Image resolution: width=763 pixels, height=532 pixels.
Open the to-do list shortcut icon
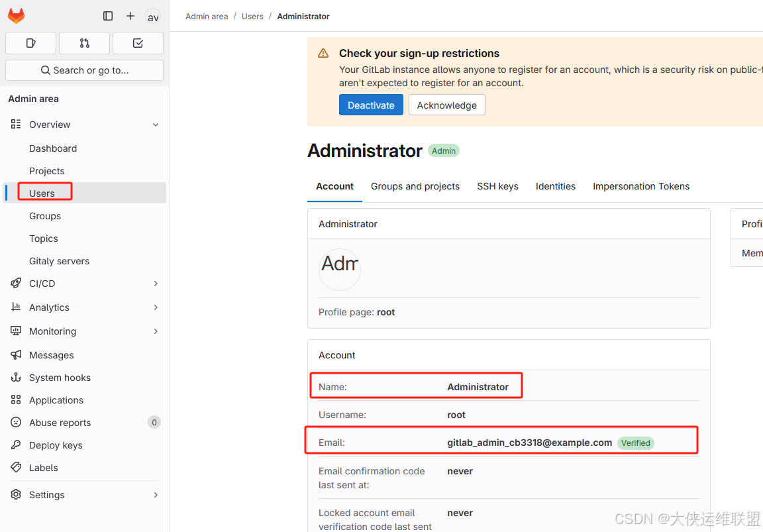pos(138,43)
